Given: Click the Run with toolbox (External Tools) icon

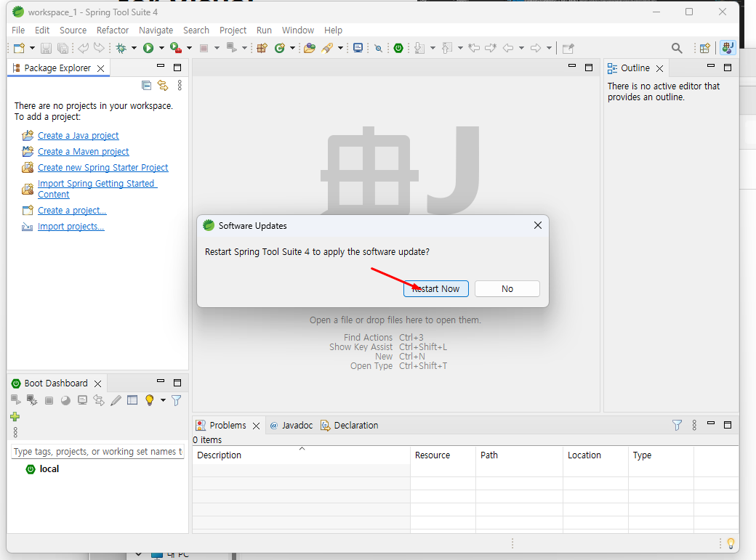Looking at the screenshot, I should 176,48.
